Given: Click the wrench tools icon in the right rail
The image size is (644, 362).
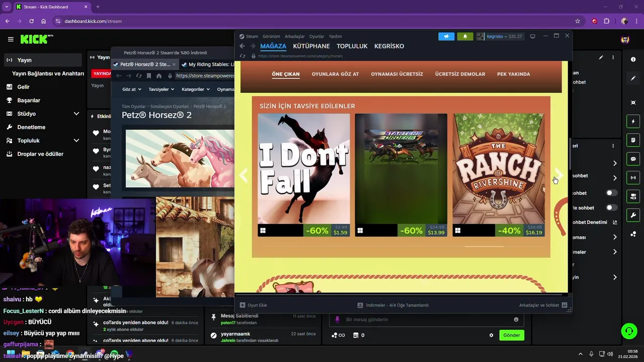Looking at the screenshot, I should pyautogui.click(x=633, y=215).
